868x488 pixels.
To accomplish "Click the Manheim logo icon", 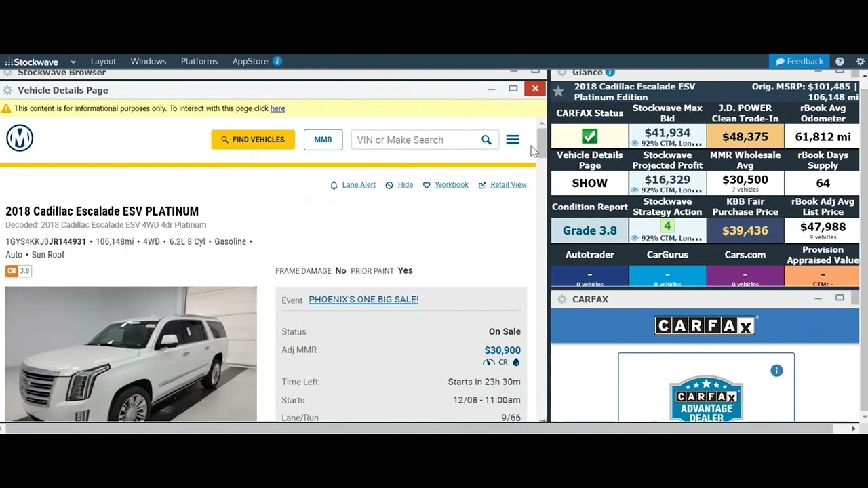I will click(20, 138).
